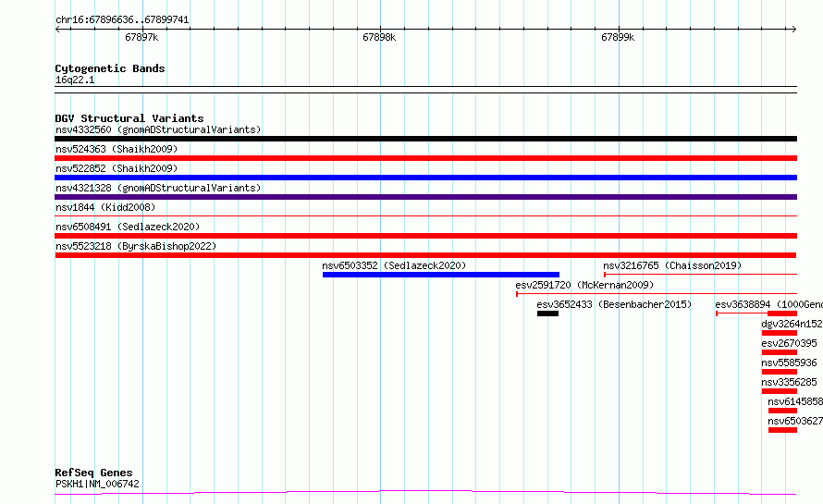
Task: Click the thick red end of esv3638894
Action: 782,313
